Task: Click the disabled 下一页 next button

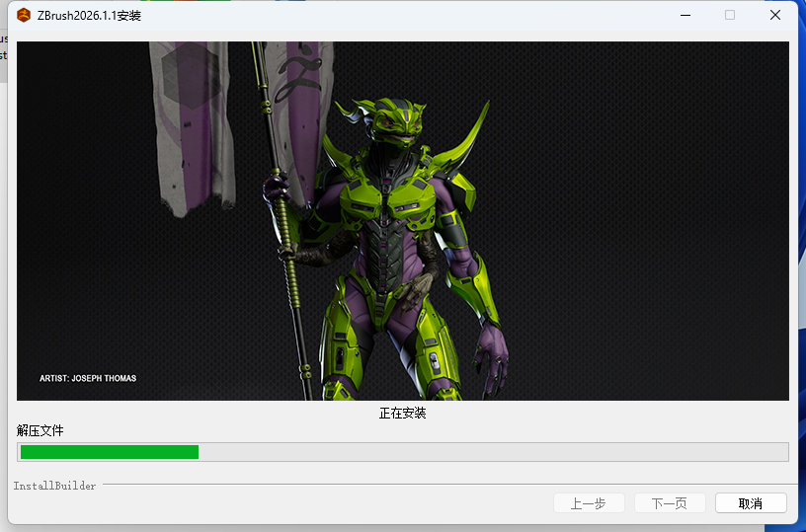Action: (670, 503)
